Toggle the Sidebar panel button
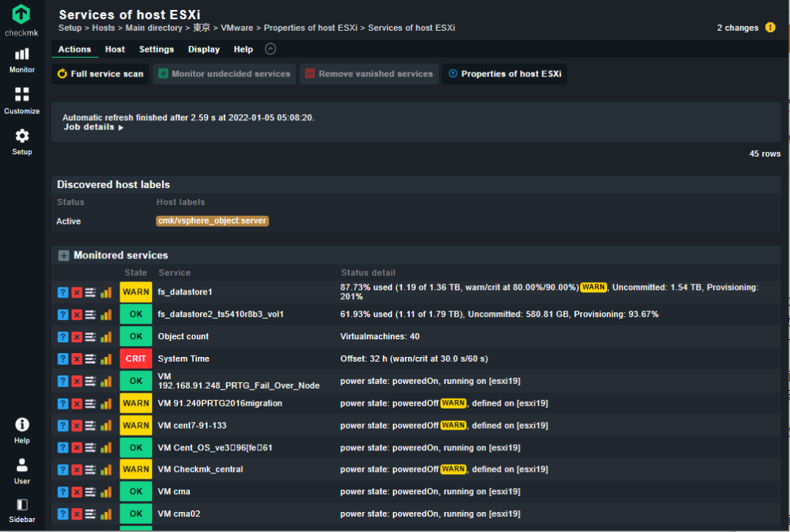 pyautogui.click(x=22, y=510)
